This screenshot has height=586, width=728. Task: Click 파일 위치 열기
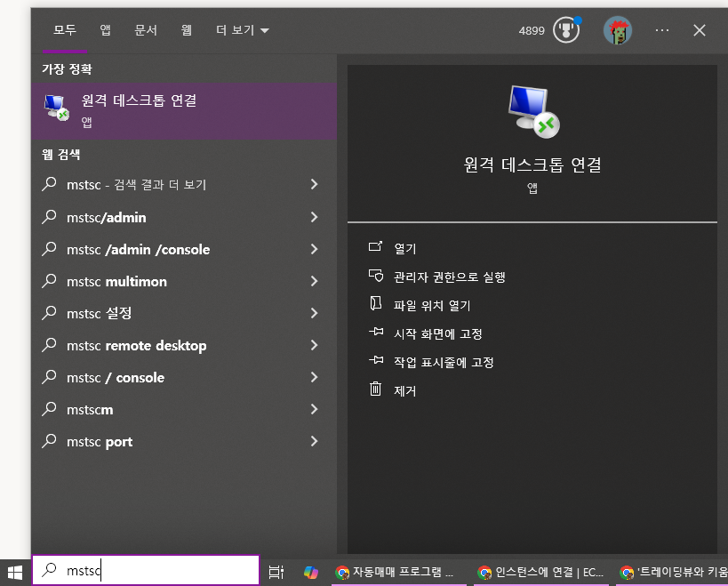click(432, 305)
